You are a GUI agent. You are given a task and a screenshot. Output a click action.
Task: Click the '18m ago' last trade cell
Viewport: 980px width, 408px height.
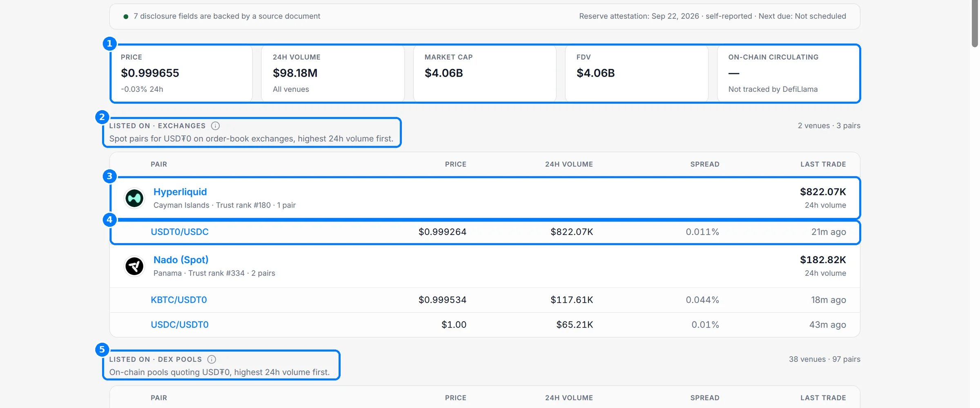coord(829,300)
